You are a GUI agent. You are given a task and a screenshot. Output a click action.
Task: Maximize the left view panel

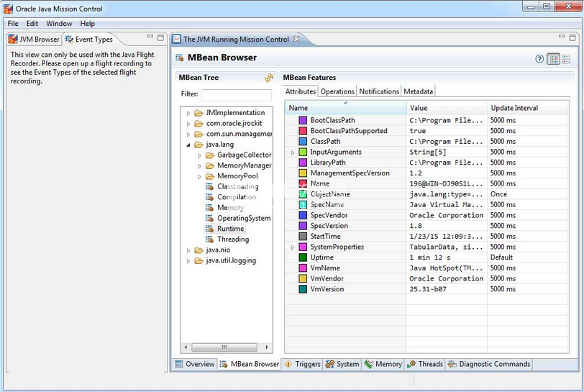click(160, 37)
